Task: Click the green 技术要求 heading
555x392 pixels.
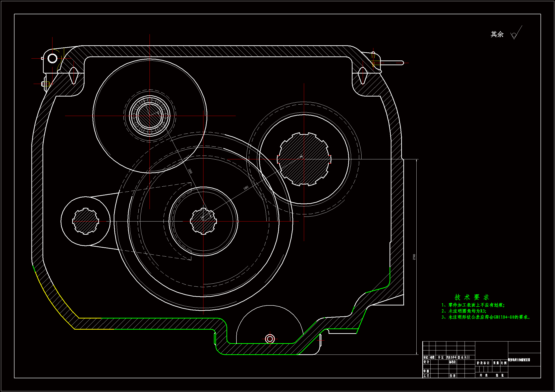Action: tap(471, 297)
